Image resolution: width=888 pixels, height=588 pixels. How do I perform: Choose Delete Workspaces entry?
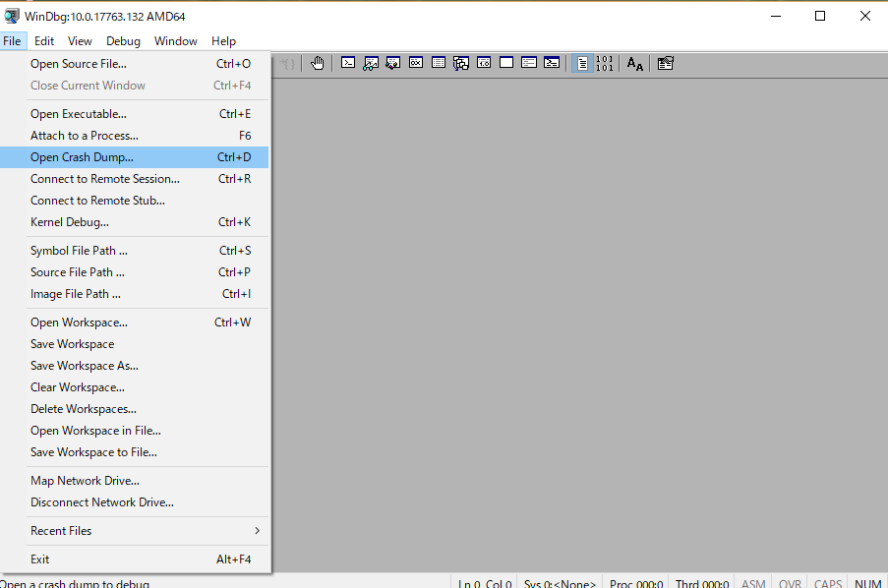(134, 408)
